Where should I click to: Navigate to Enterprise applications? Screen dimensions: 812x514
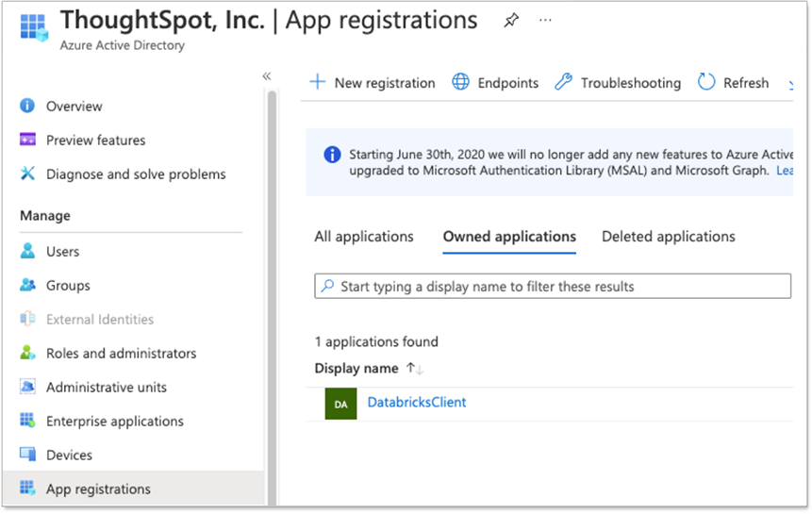(x=114, y=422)
